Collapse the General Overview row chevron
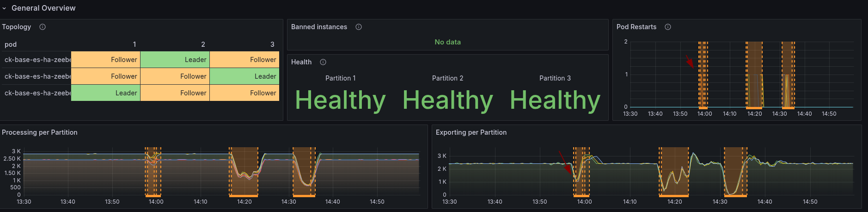The width and height of the screenshot is (868, 212). tap(4, 8)
